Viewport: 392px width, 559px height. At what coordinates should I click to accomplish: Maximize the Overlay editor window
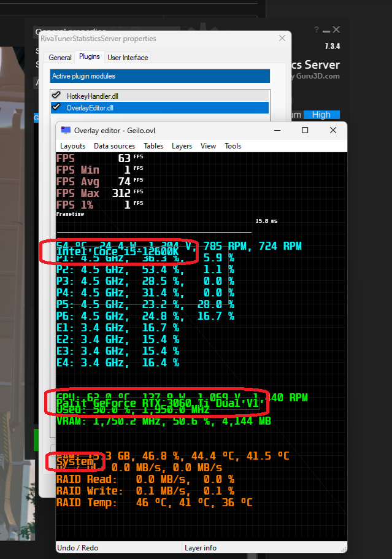point(305,130)
